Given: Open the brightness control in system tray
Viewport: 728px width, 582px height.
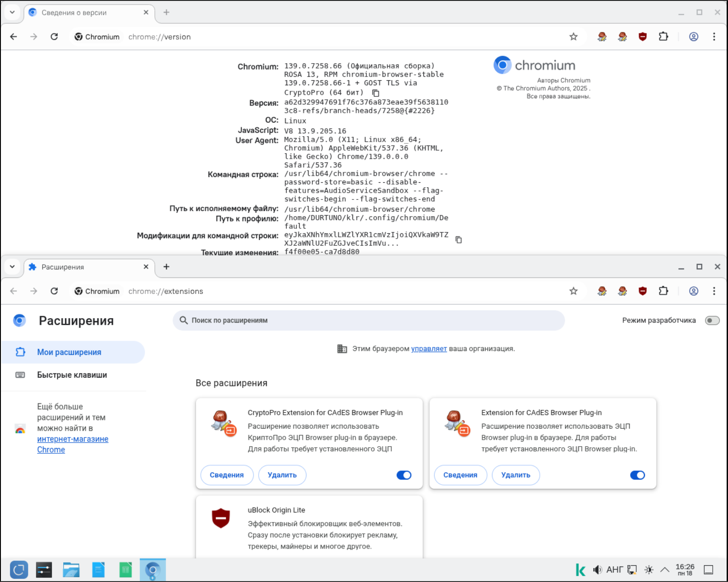Looking at the screenshot, I should pyautogui.click(x=649, y=570).
